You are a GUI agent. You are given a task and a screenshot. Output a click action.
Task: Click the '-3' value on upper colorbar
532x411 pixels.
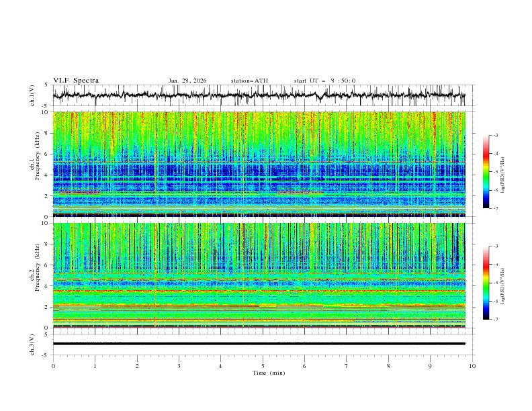click(496, 135)
